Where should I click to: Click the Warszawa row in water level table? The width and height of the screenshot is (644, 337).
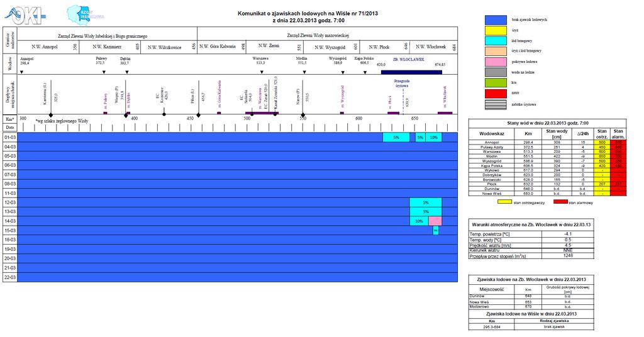(x=548, y=152)
